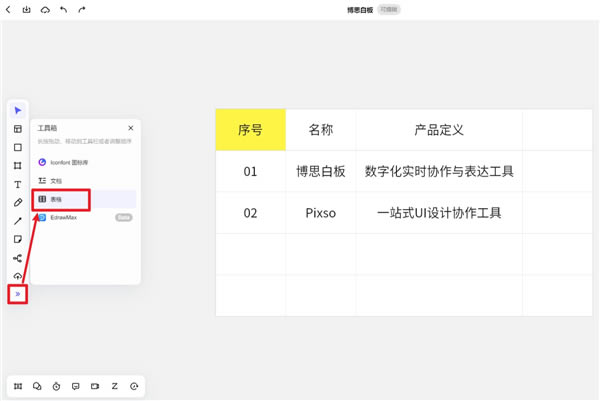
Task: Select the rectangle shape tool
Action: [x=17, y=147]
